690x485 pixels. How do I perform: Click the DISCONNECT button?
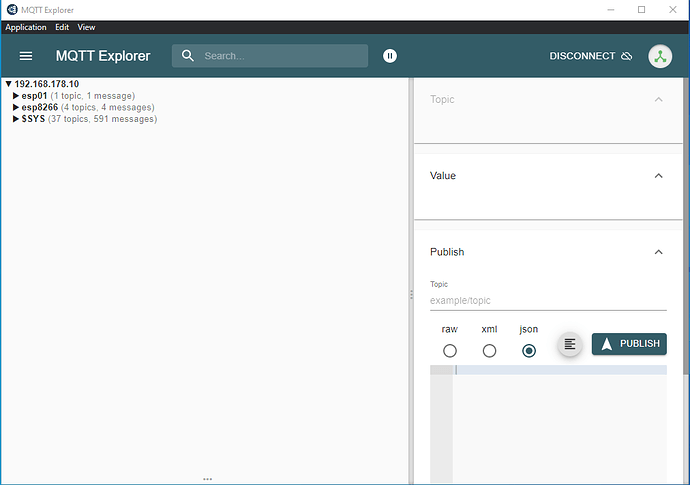(x=590, y=56)
